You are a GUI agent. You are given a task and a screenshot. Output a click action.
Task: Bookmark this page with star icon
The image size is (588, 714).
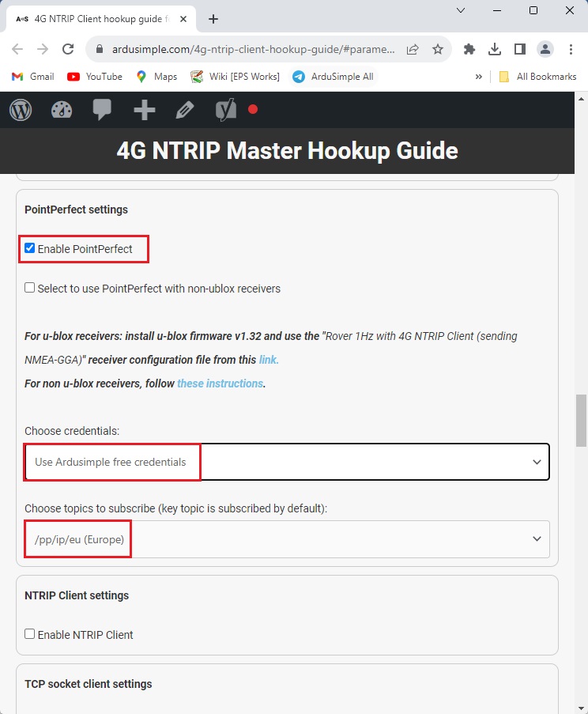coord(438,49)
